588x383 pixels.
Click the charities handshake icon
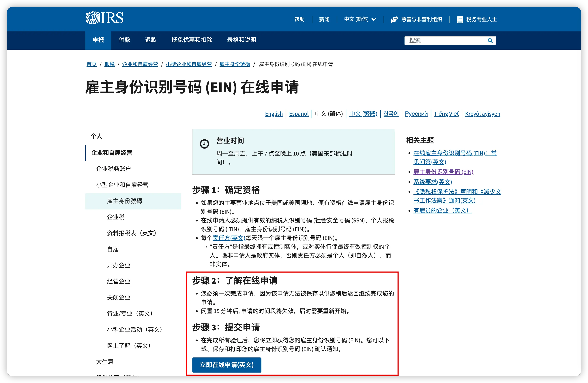pyautogui.click(x=394, y=20)
